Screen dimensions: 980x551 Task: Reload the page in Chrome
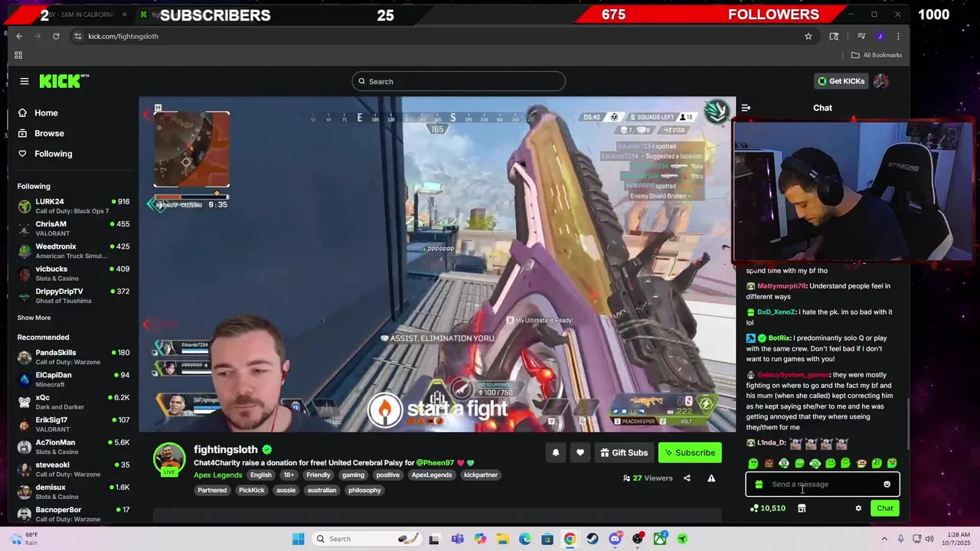click(56, 36)
